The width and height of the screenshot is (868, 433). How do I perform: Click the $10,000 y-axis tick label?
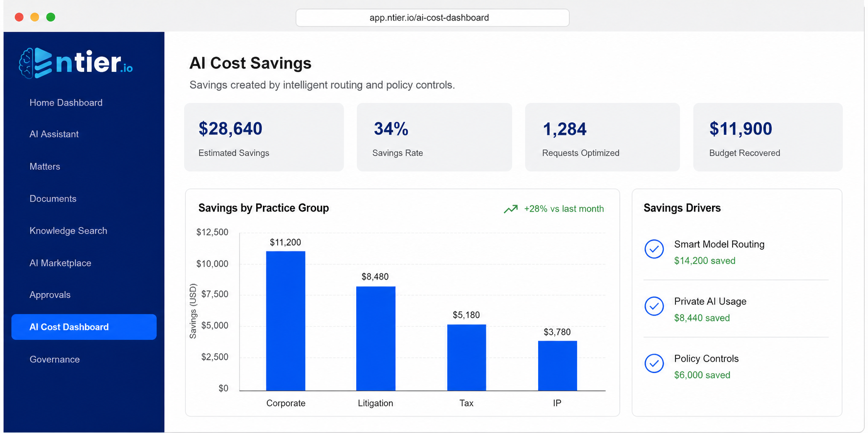click(212, 264)
